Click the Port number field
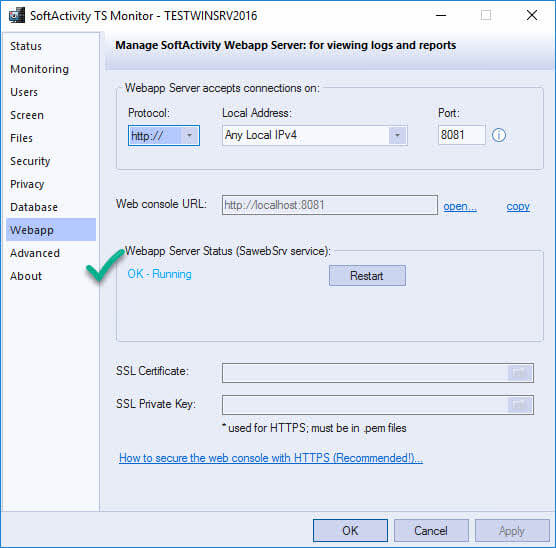The height and width of the screenshot is (548, 556). pos(461,135)
